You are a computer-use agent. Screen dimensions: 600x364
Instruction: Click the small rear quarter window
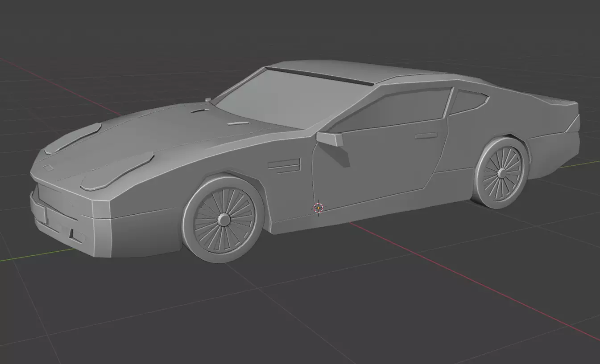pyautogui.click(x=468, y=102)
